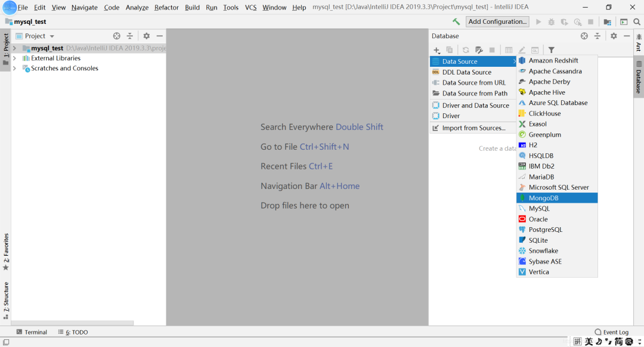Select H2 data source
The image size is (644, 347).
(557, 145)
